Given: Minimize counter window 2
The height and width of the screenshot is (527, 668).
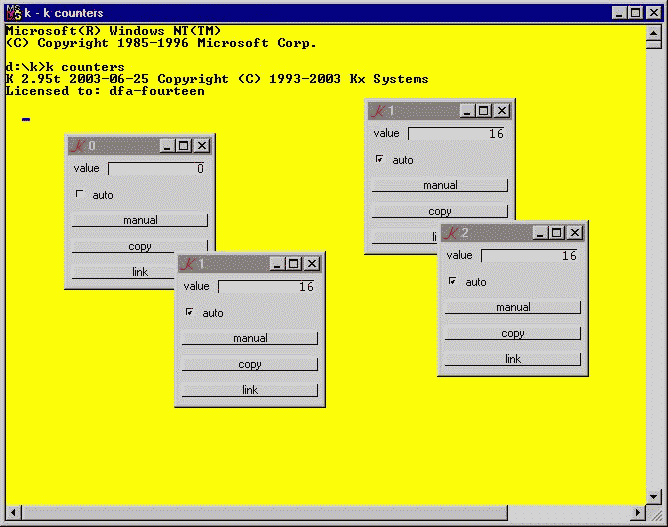Looking at the screenshot, I should click(x=540, y=233).
